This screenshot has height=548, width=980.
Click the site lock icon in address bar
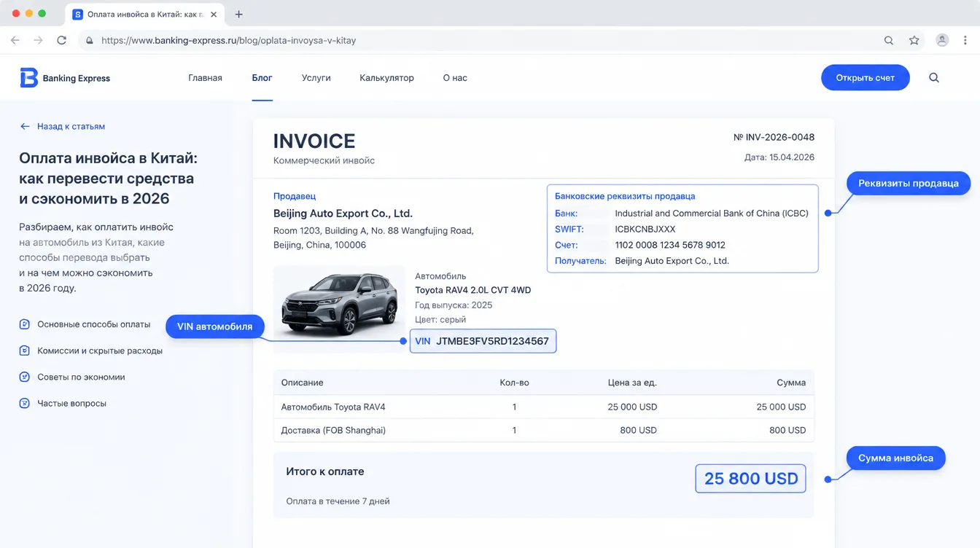point(90,41)
